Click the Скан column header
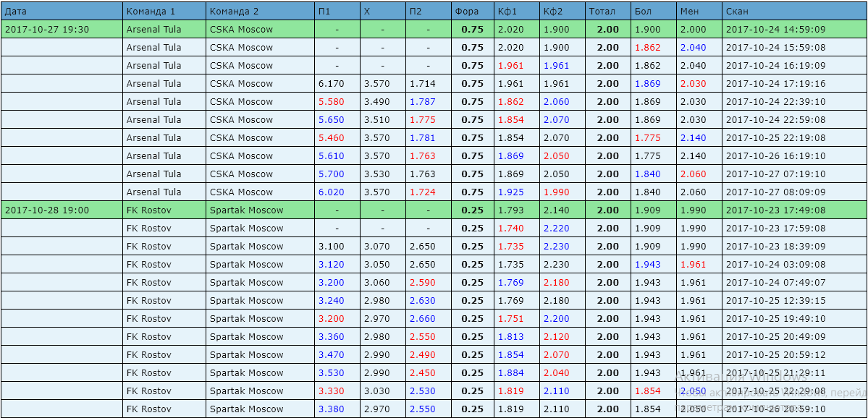 (737, 12)
